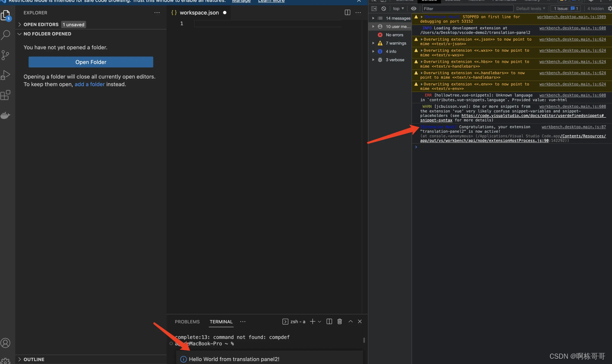612x364 pixels.
Task: Open workbench.desktop.main.js:1989 source link
Action: tap(571, 17)
